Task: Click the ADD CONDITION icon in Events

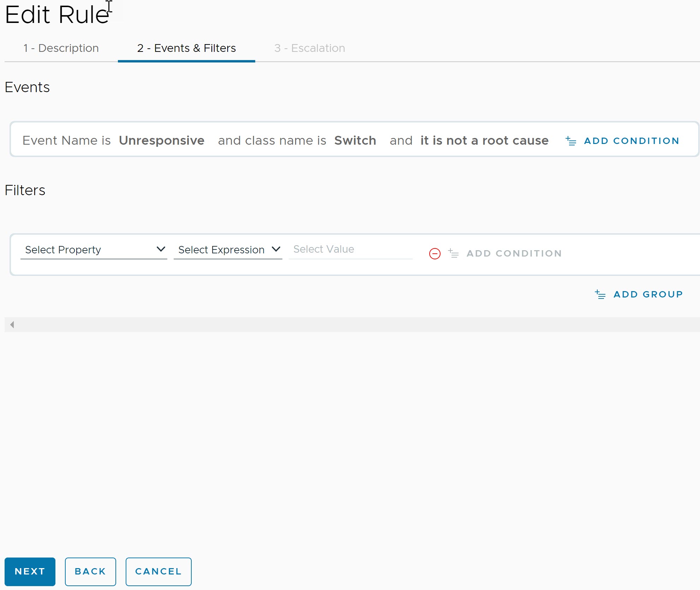Action: click(571, 139)
